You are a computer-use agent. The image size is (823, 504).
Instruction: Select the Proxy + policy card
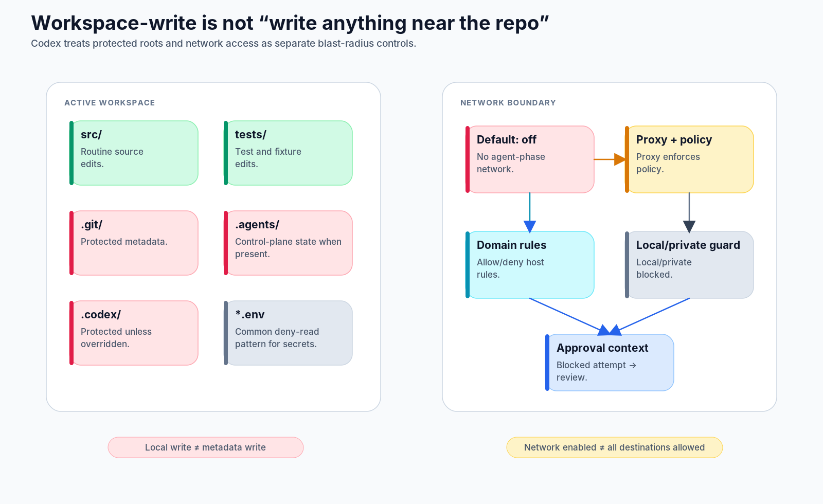click(x=689, y=159)
